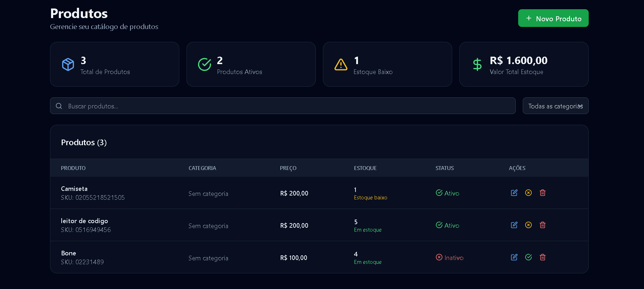
Task: Click the Produtos (3) table heading
Action: tap(84, 142)
